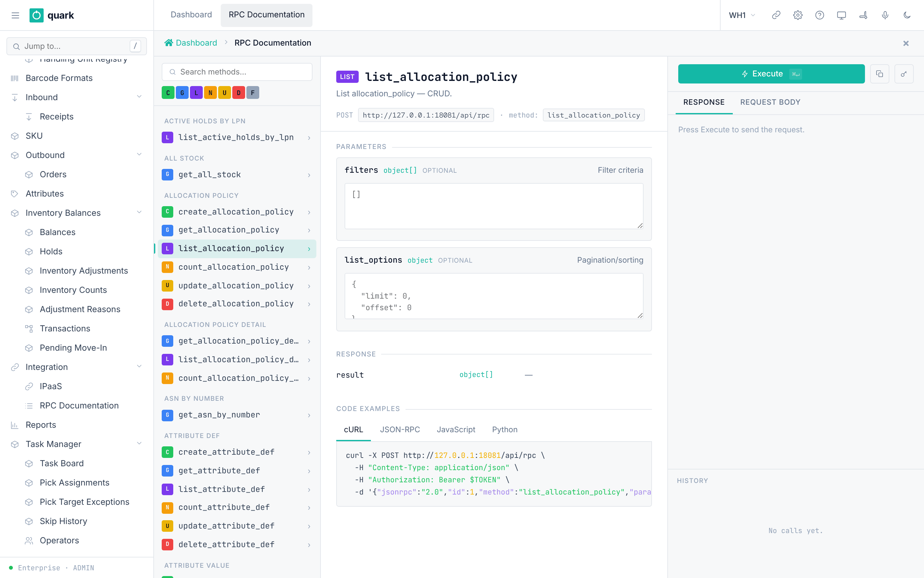The height and width of the screenshot is (578, 924).
Task: Open the WH1 warehouse dropdown
Action: pos(742,15)
